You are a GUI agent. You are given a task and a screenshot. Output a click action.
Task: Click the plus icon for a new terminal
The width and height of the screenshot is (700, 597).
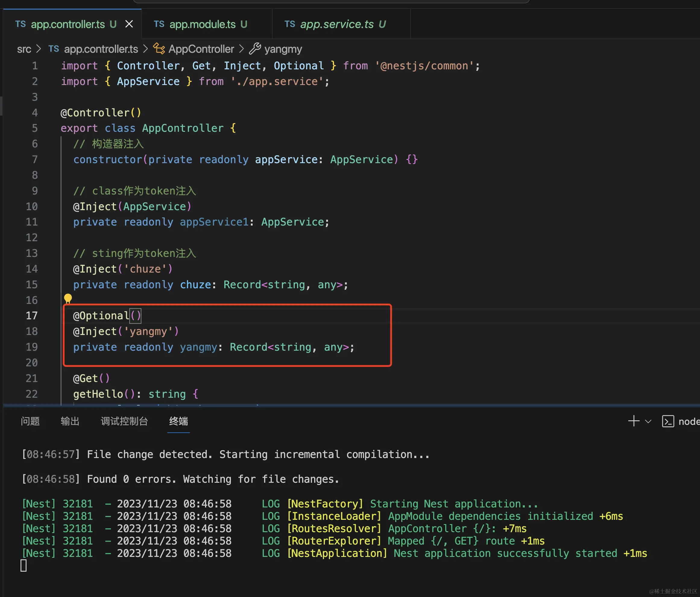633,421
